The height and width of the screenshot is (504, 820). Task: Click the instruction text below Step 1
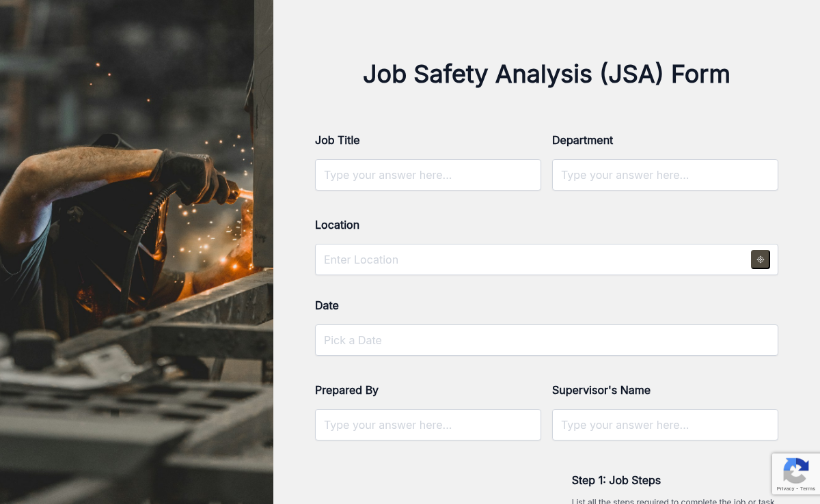(x=673, y=501)
